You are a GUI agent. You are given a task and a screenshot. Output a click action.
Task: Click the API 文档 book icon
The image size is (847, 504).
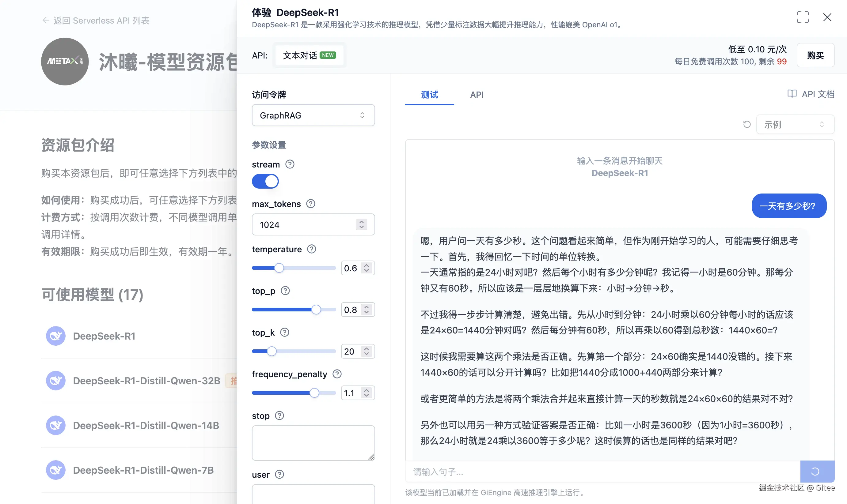[792, 94]
